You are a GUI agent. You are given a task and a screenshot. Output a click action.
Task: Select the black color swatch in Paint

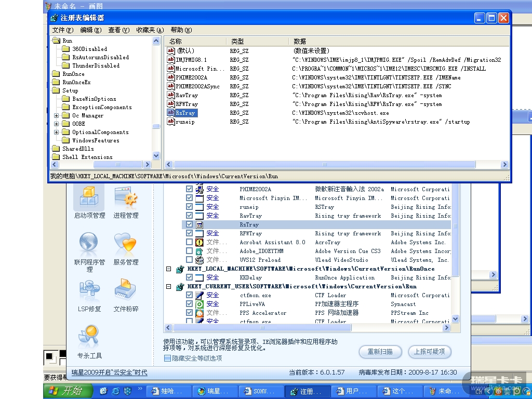click(49, 356)
